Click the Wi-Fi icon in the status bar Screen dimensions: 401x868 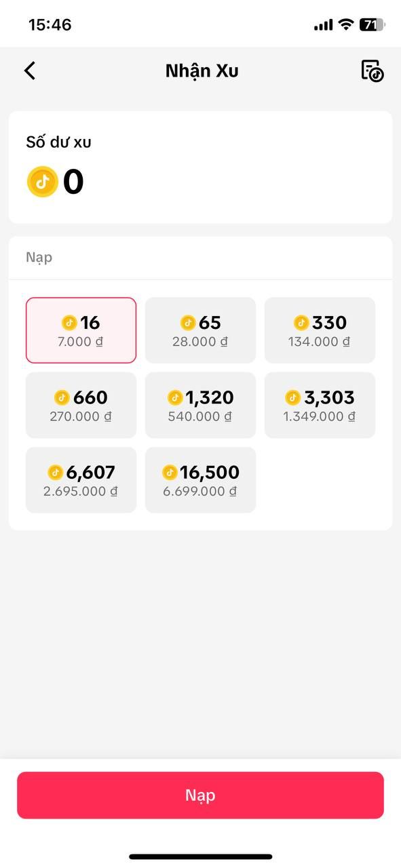345,23
